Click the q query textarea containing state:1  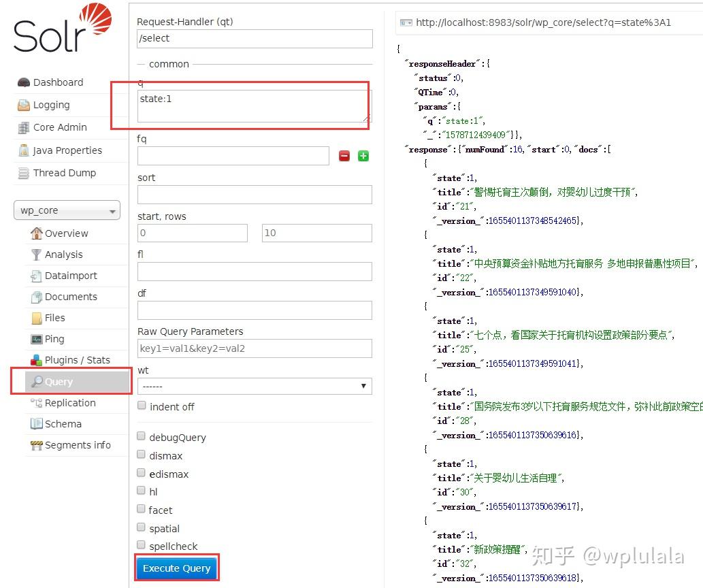(x=255, y=106)
